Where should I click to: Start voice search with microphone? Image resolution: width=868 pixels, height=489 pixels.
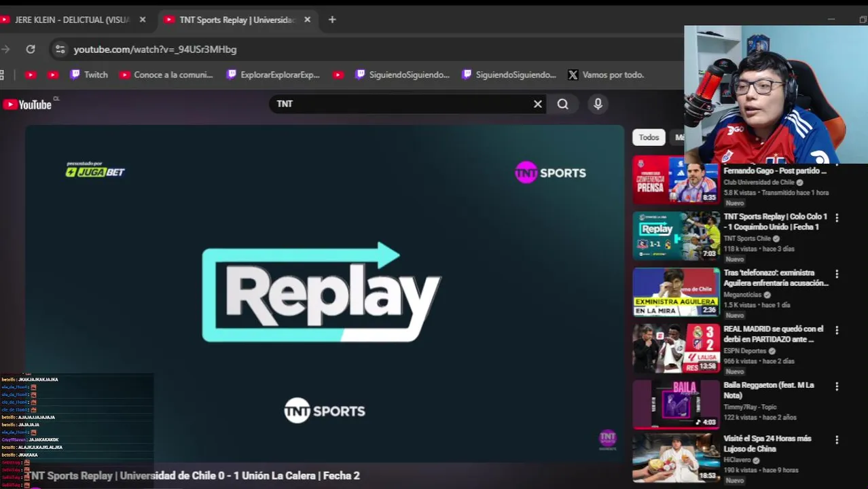[598, 104]
